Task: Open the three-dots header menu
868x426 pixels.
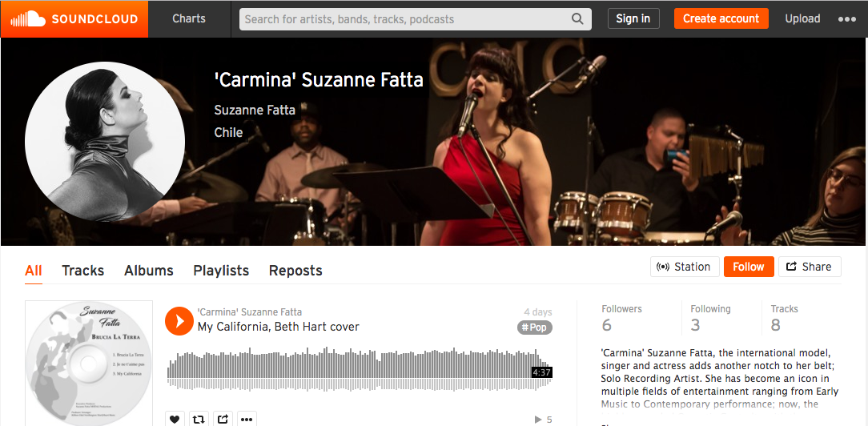Action: click(x=846, y=18)
